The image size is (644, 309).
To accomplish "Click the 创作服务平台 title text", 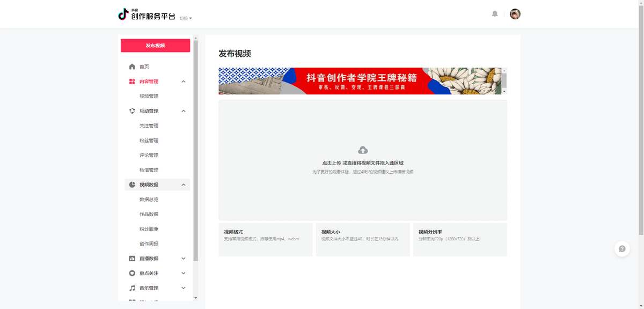I will tap(153, 17).
